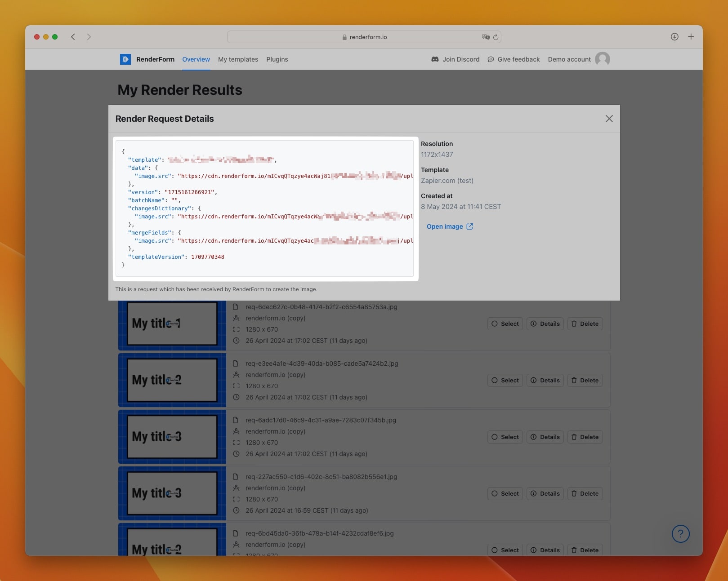Delete the req-227ac550 render
This screenshot has height=581, width=728.
pos(585,493)
